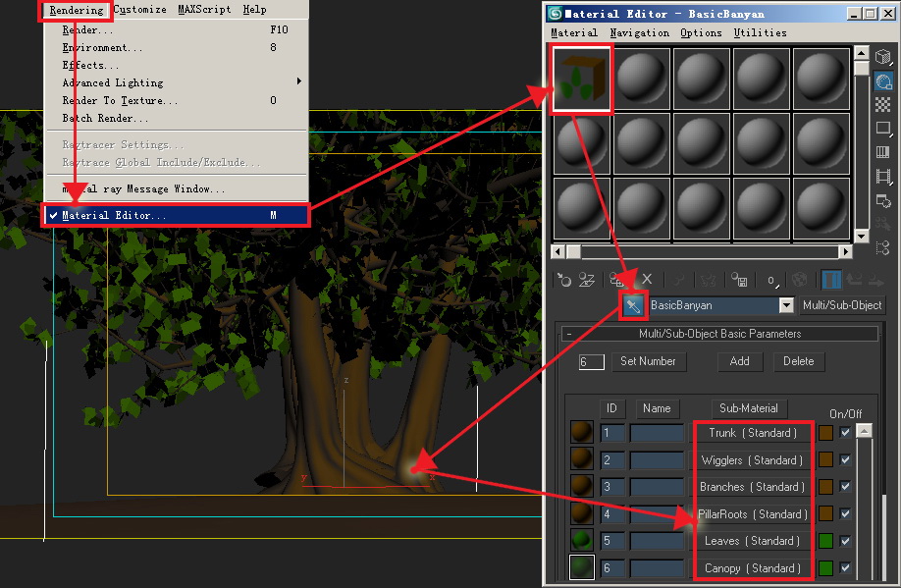Click the sub-material list scroll up arrow
This screenshot has width=901, height=588.
point(865,431)
